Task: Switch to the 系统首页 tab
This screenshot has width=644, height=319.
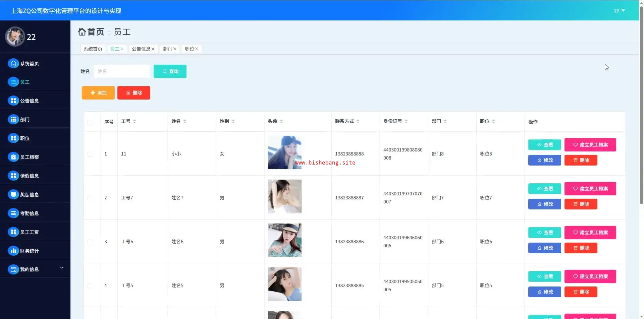Action: 93,49
